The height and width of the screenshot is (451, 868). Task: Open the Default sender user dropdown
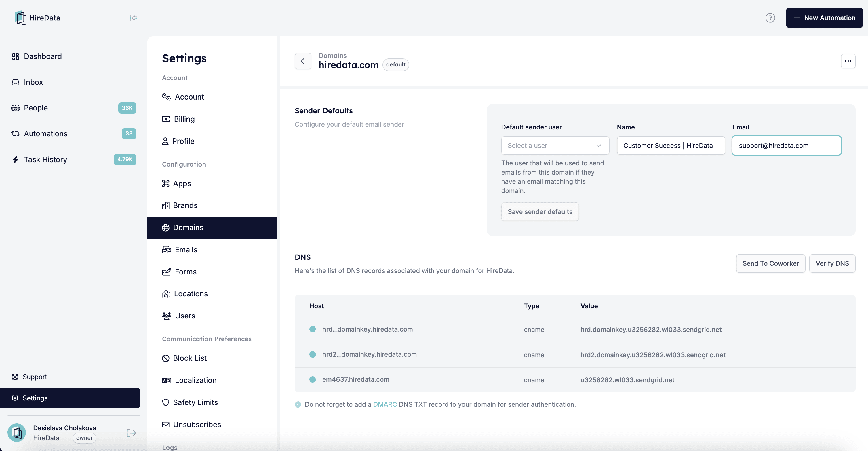pos(555,146)
